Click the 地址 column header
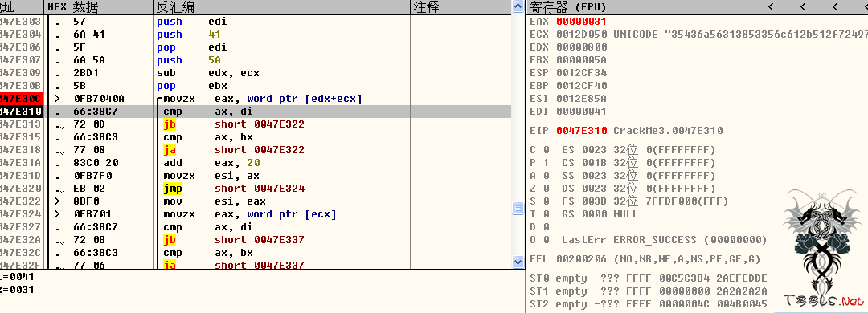 tap(21, 7)
